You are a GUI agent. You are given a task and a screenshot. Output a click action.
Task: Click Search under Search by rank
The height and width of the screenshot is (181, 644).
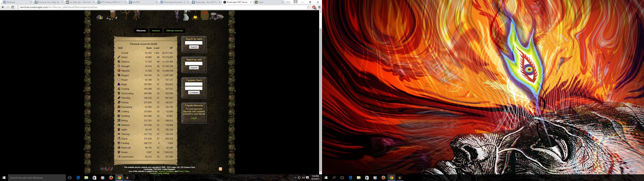coord(194,68)
